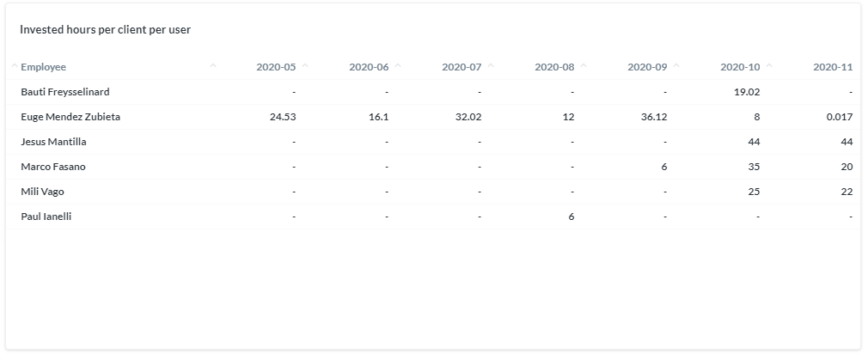Select the Bauti Freysselinard row
Screen dimensions: 868x354
pyautogui.click(x=433, y=92)
